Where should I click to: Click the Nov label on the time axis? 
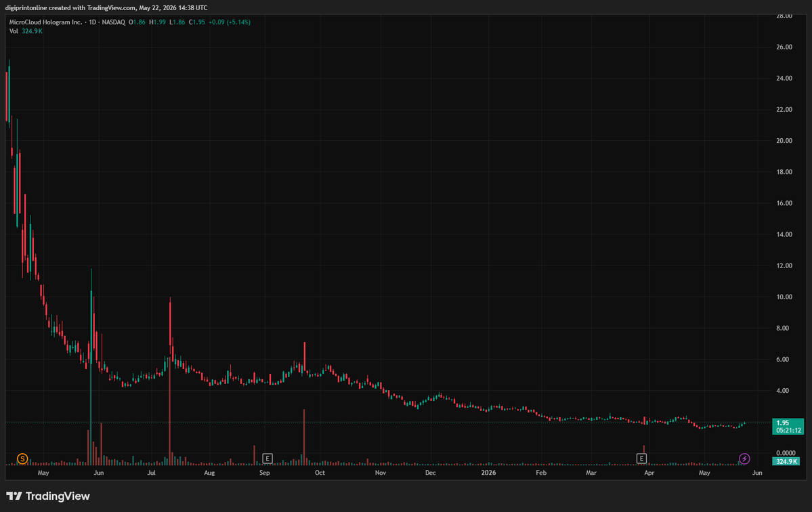pos(381,473)
